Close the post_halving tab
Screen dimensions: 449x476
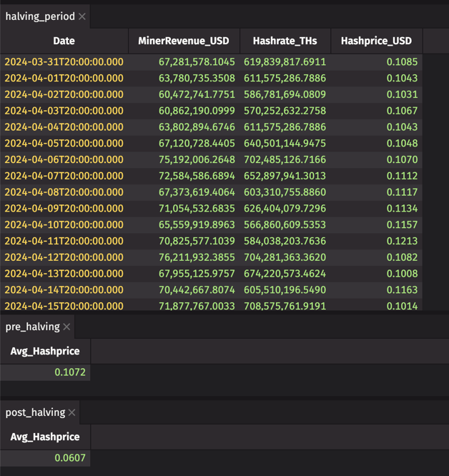click(x=72, y=412)
